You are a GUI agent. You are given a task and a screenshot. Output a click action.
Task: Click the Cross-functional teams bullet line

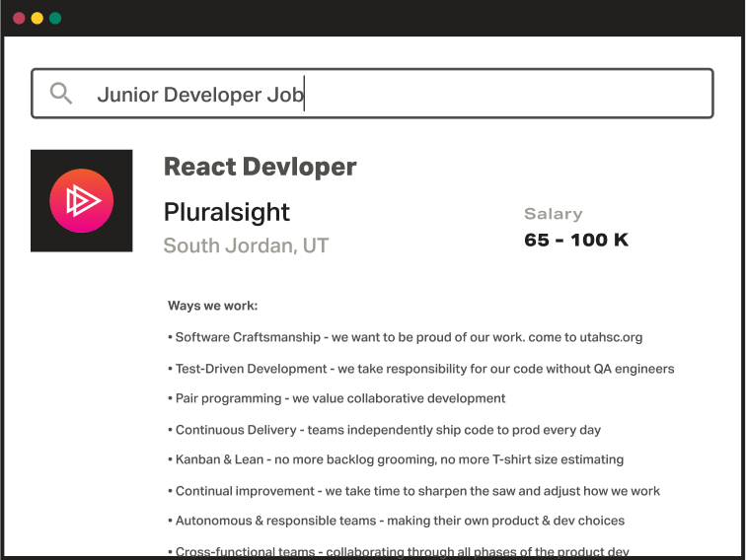click(x=399, y=551)
